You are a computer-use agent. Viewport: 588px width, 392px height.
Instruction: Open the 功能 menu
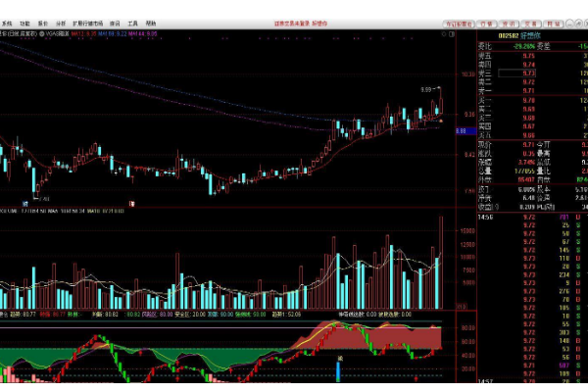[x=24, y=24]
